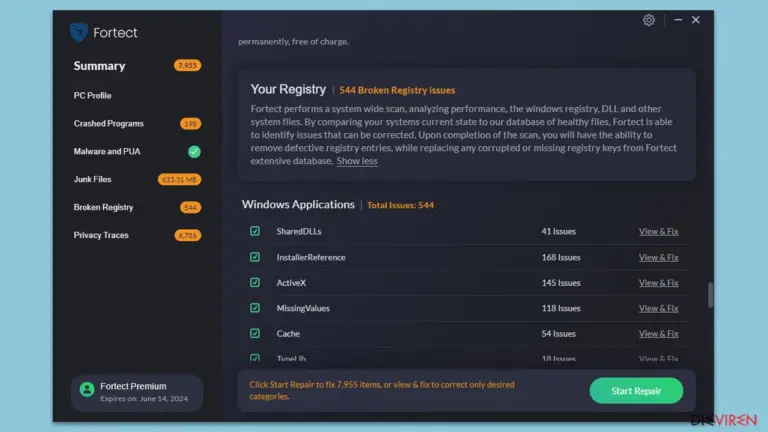Click the 'Your Registry' heading

(x=288, y=89)
